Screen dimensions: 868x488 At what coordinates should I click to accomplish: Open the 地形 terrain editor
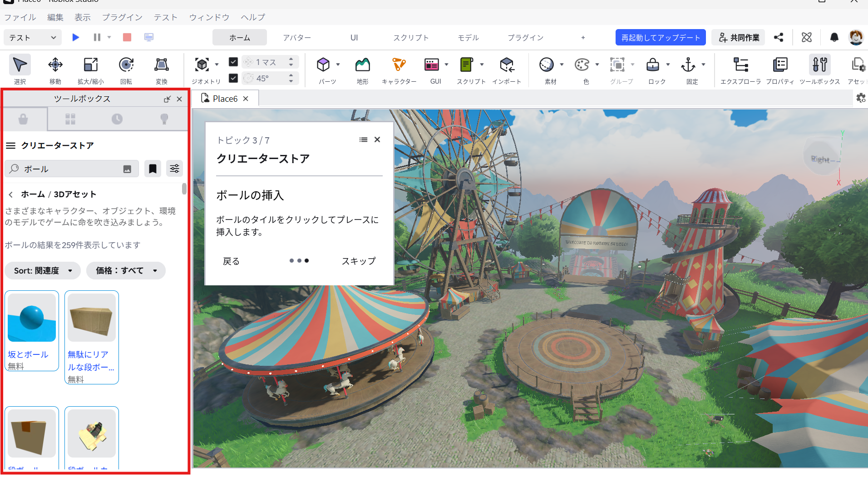point(362,69)
